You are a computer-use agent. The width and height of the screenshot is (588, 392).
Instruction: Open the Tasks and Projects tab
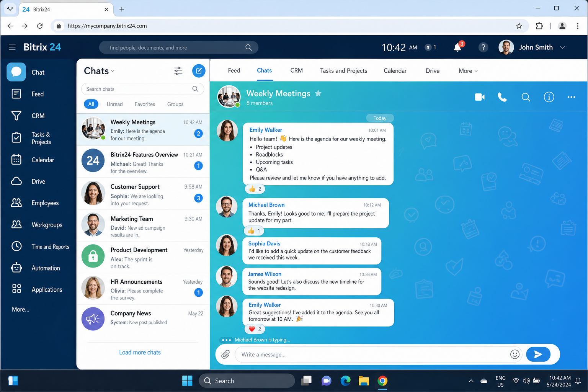tap(343, 71)
